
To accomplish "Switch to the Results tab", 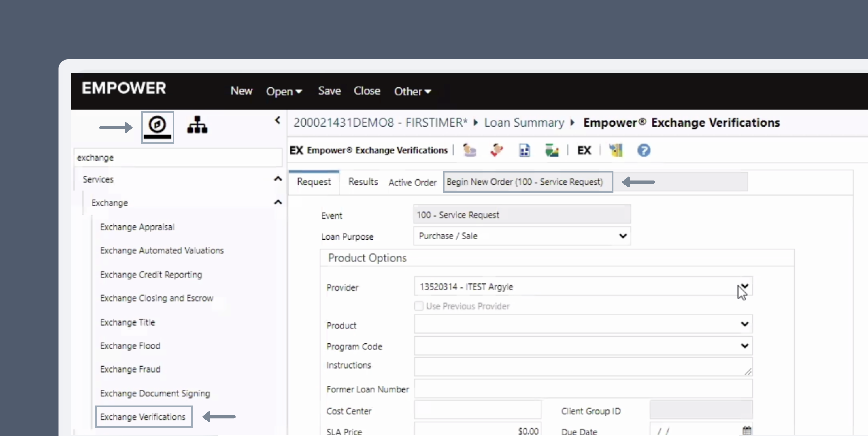I will point(363,182).
